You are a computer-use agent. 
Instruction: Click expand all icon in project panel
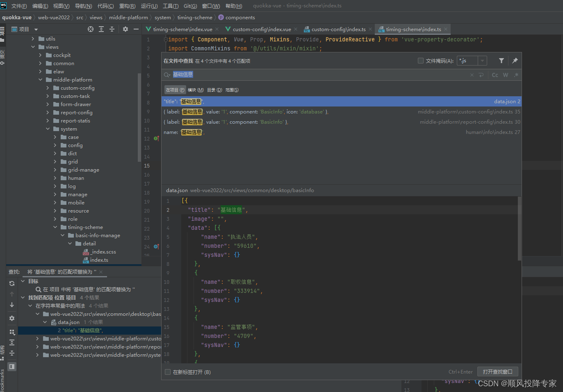[x=101, y=29]
